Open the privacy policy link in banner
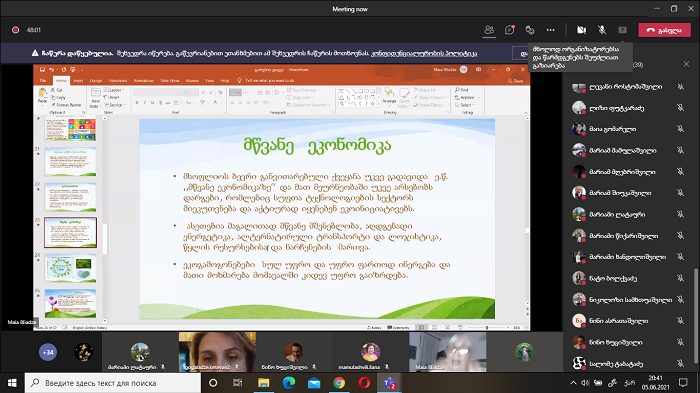This screenshot has height=393, width=700. point(424,53)
